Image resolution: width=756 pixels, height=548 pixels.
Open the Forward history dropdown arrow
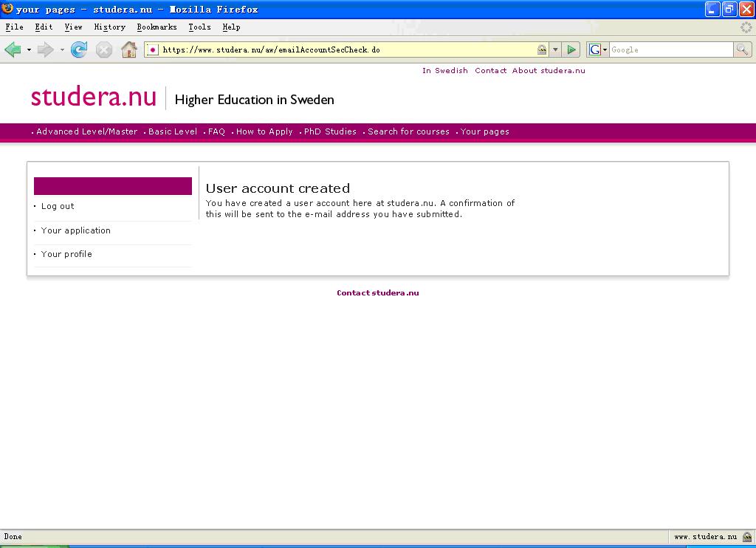pyautogui.click(x=62, y=49)
